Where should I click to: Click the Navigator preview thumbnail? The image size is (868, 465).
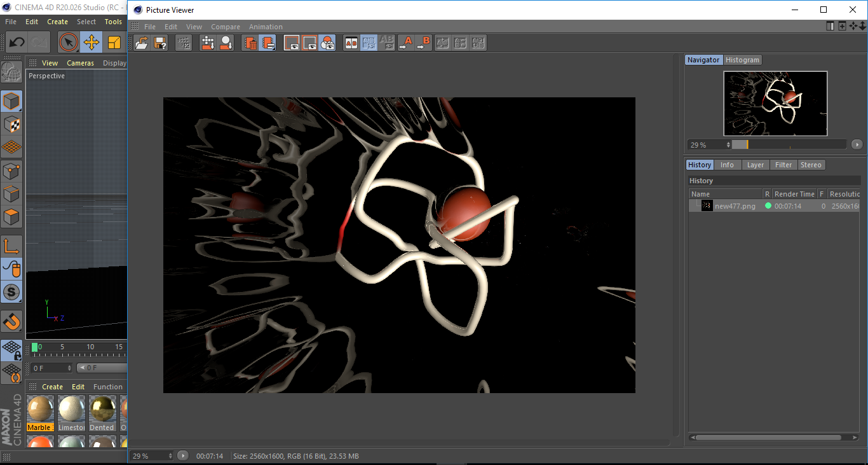tap(775, 103)
